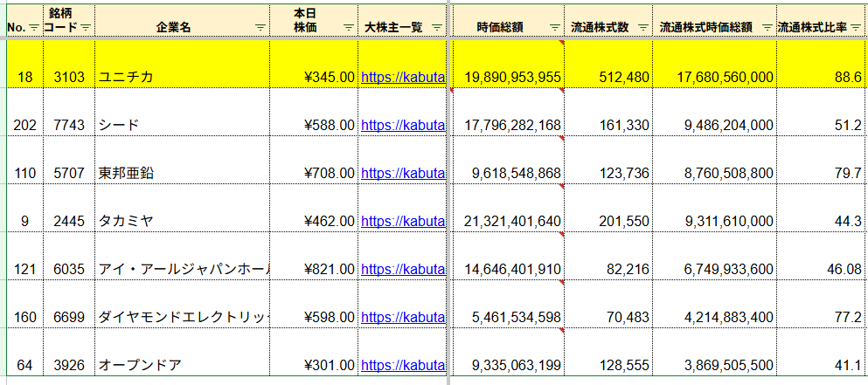868x385 pixels.
Task: Select the price cell ¥598.00
Action: coord(314,304)
